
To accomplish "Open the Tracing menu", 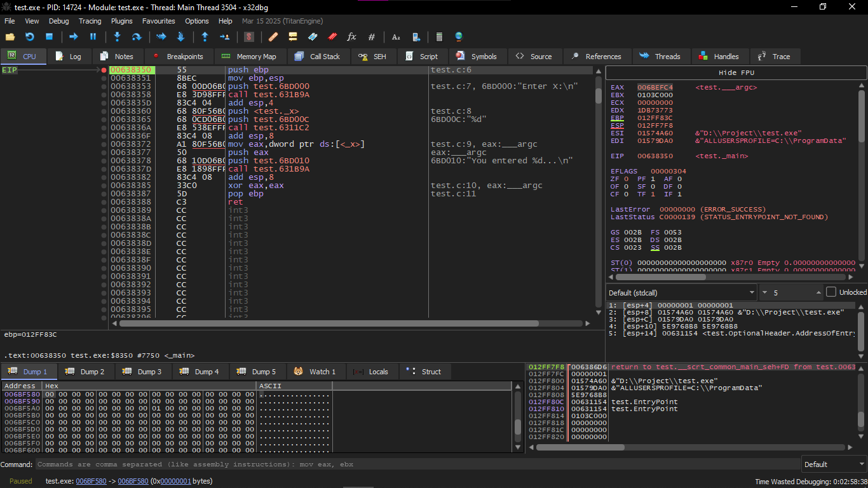I will (x=90, y=21).
